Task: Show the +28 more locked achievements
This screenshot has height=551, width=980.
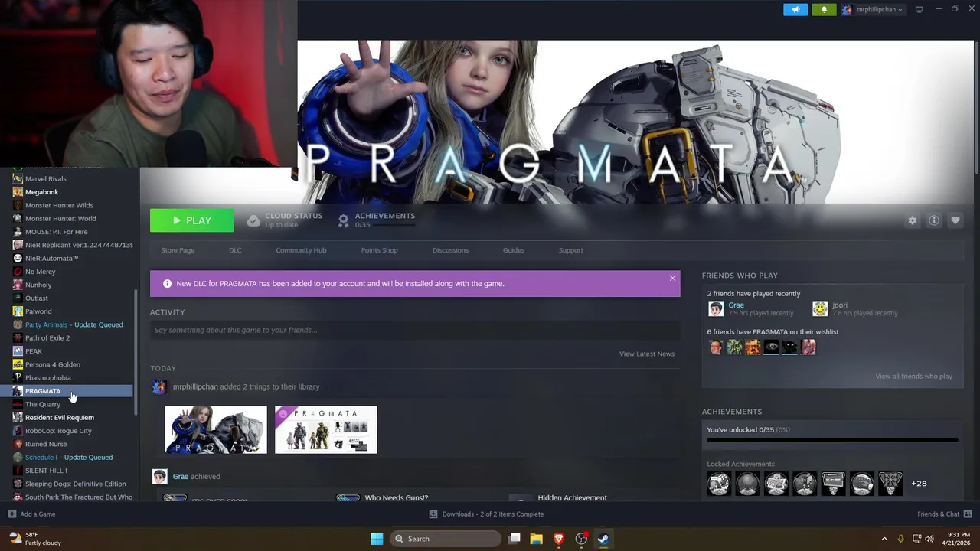Action: click(x=919, y=484)
